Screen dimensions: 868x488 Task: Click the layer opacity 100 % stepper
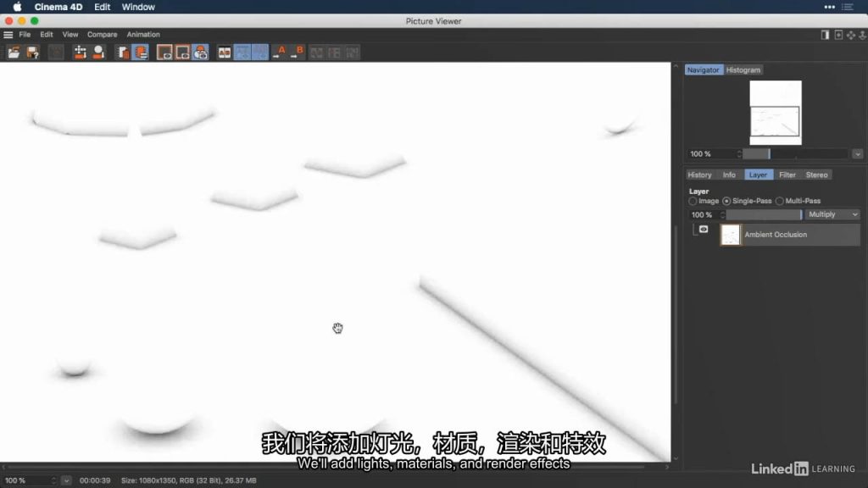pos(722,214)
